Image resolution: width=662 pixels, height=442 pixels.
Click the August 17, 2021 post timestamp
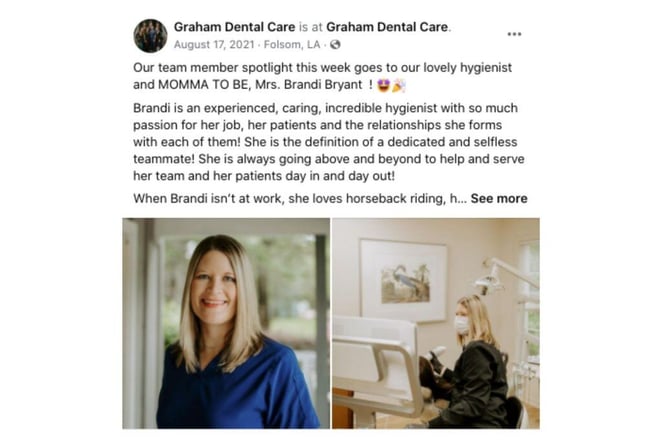coord(214,45)
